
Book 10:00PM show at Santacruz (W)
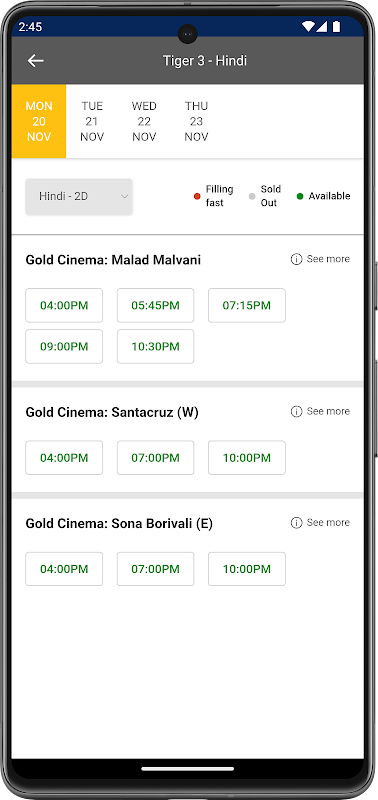click(x=247, y=458)
